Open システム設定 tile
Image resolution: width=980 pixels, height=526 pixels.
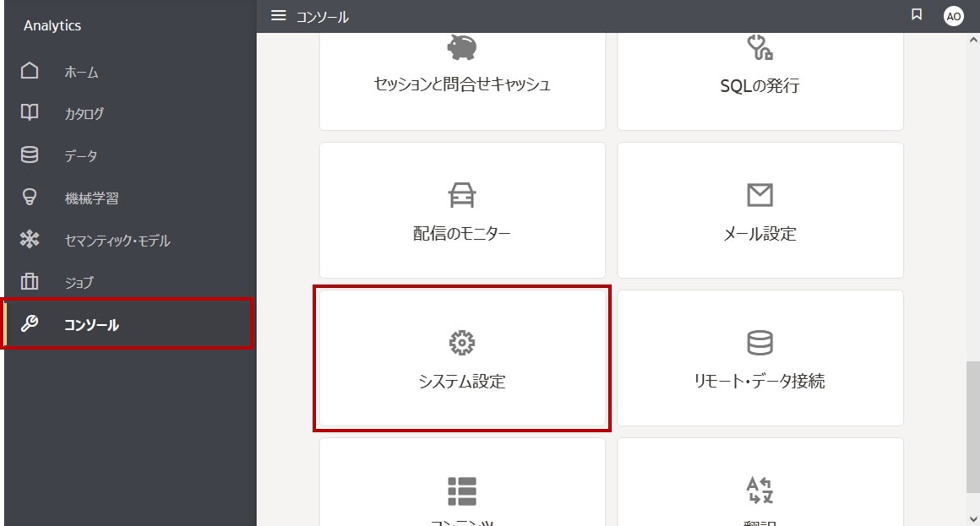462,358
